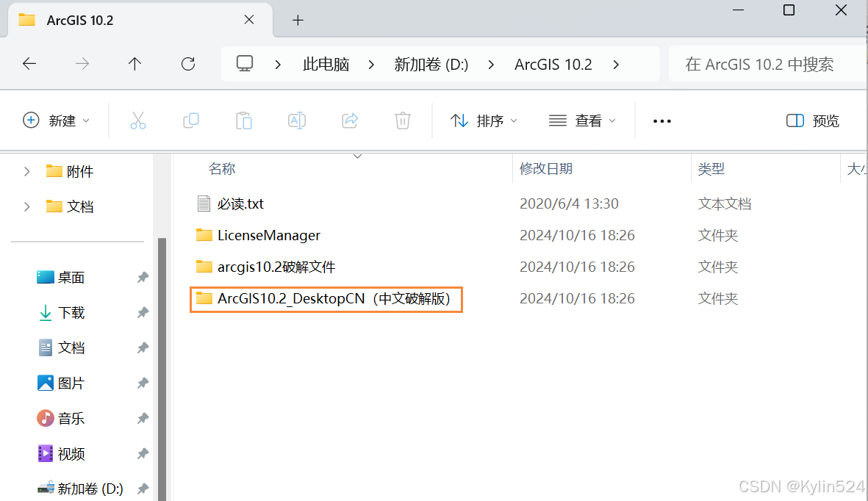
Task: Click pin icon next to 下载
Action: [143, 313]
